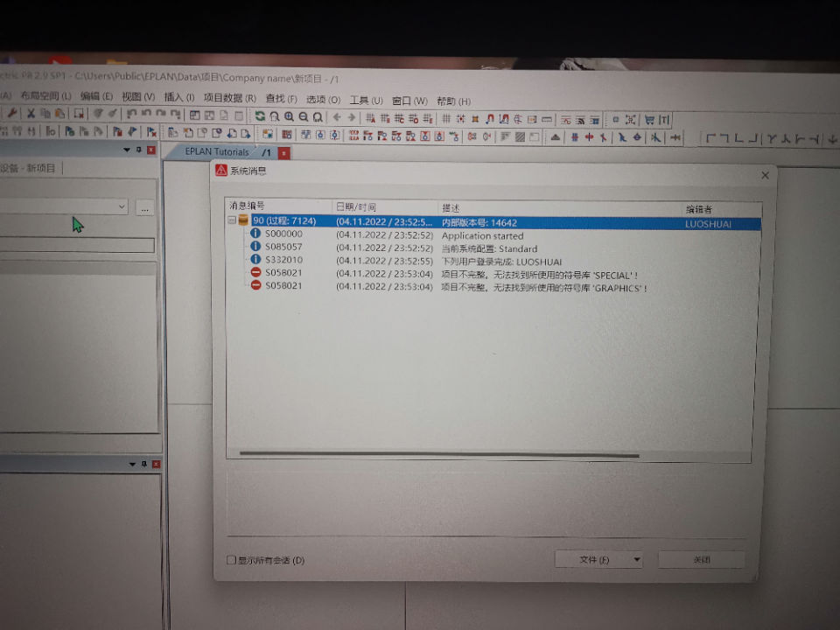Click the red cross connection junction icon
The height and width of the screenshot is (630, 840).
pos(589,137)
